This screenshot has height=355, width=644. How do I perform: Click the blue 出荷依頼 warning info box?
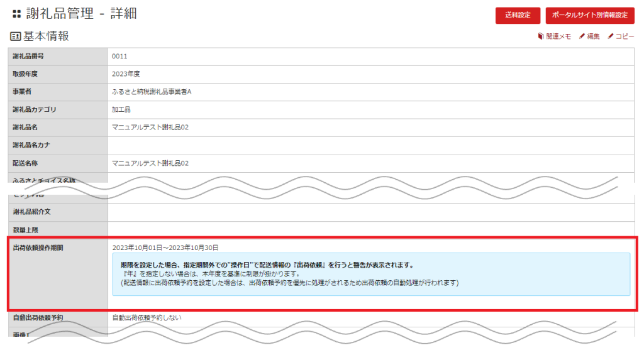pyautogui.click(x=370, y=274)
